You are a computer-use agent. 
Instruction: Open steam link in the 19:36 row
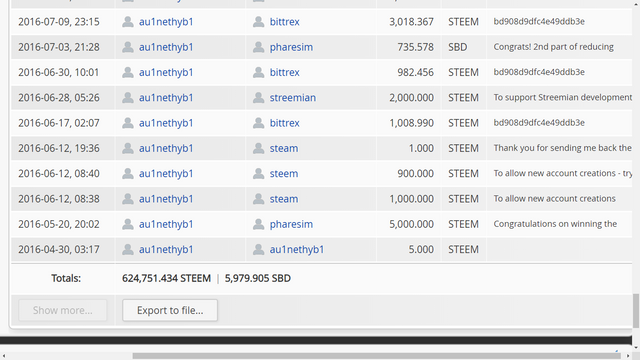[284, 148]
